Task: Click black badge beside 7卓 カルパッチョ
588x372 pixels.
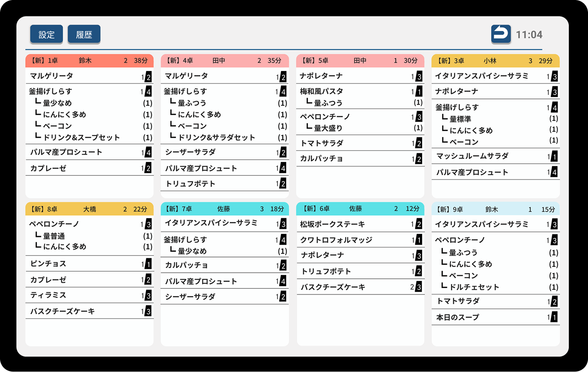Action: pos(283,266)
